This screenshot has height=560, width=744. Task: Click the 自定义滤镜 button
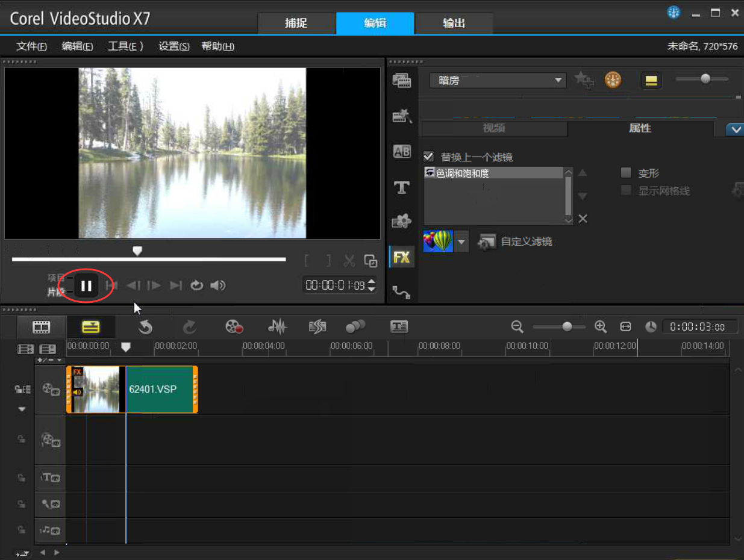point(515,242)
